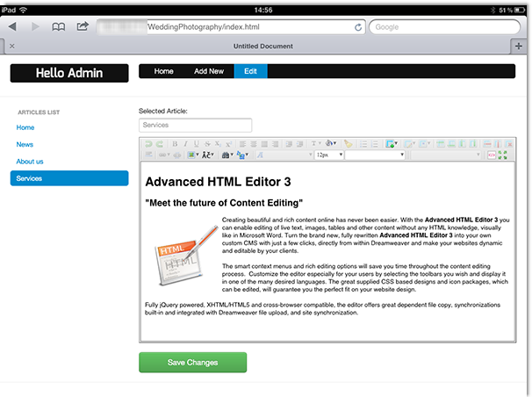
Task: Toggle Superscript formatting
Action: tap(228, 144)
